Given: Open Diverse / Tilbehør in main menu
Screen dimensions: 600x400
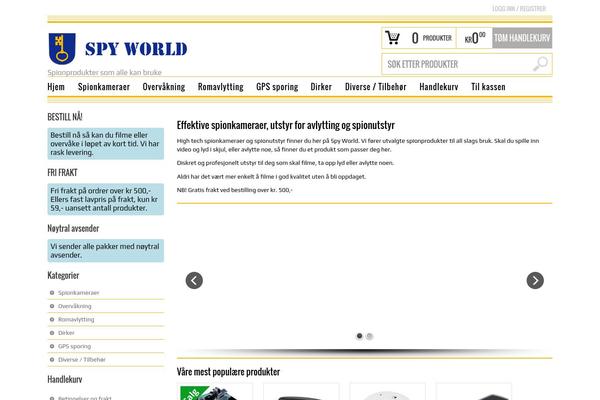Looking at the screenshot, I should [x=375, y=87].
